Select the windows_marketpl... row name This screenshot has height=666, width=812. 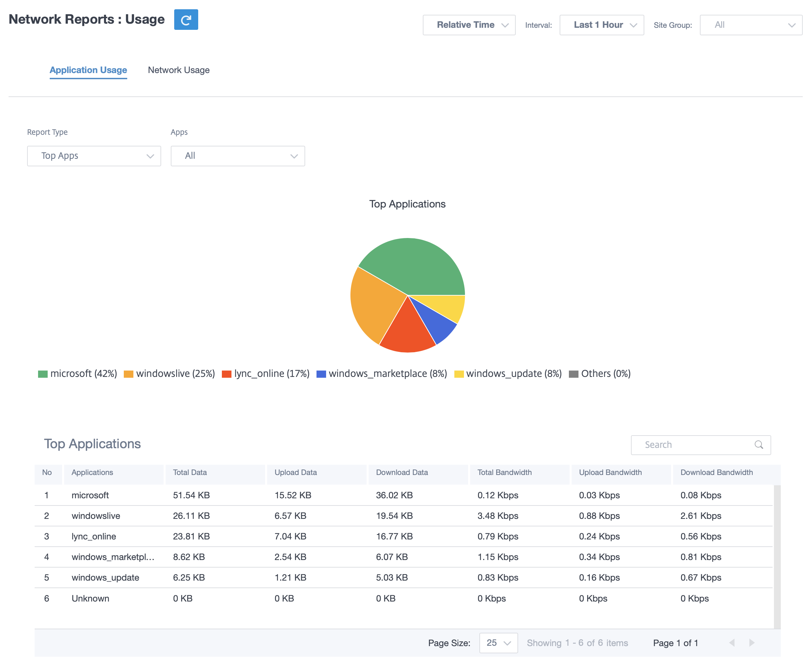[113, 557]
